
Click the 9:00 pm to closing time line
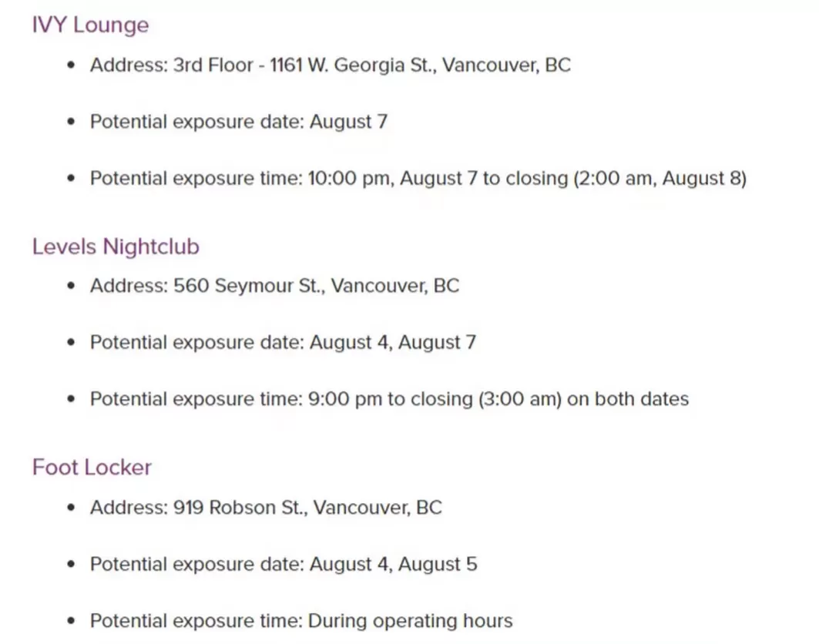point(390,399)
